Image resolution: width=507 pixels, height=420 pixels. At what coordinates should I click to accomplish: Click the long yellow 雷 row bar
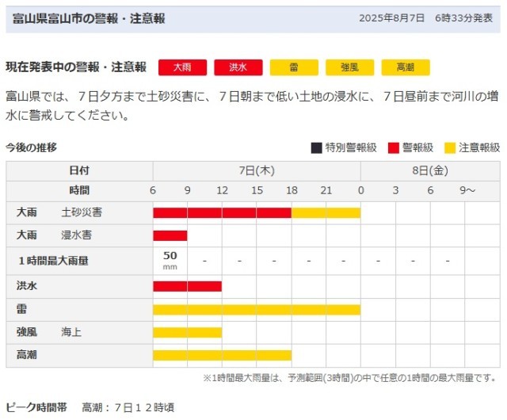256,309
